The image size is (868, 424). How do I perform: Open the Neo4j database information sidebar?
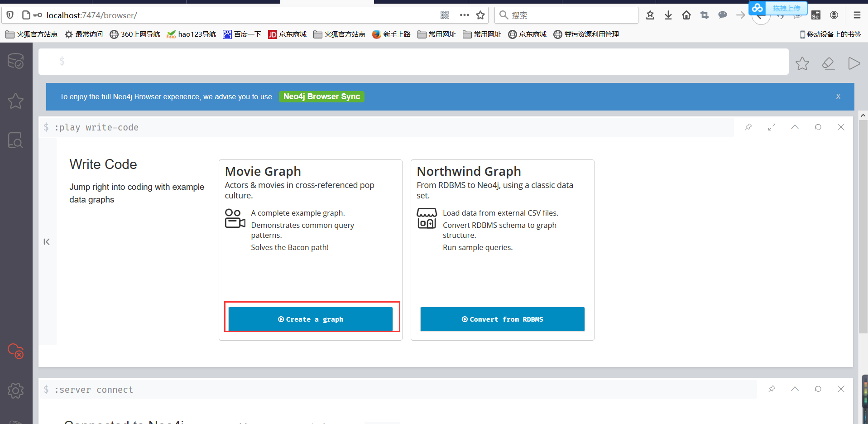(16, 61)
